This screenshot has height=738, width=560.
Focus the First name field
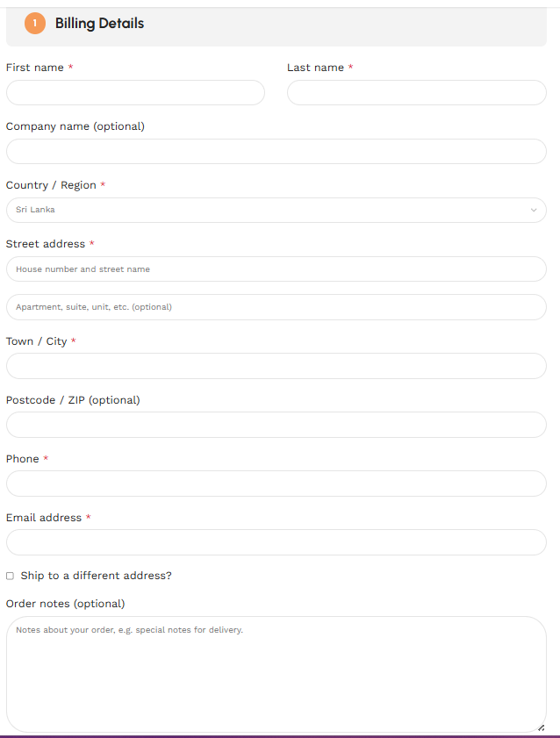[x=135, y=92]
